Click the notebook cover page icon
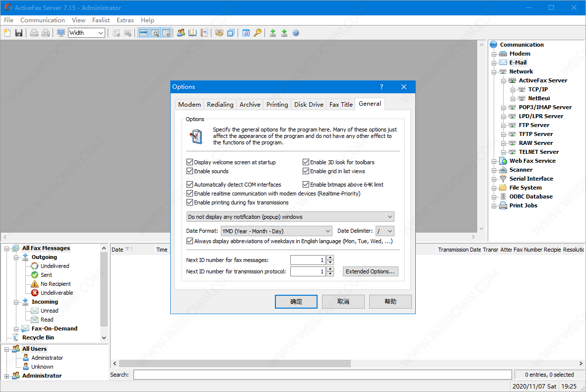Screen dimensions: 586x392 click(x=204, y=33)
